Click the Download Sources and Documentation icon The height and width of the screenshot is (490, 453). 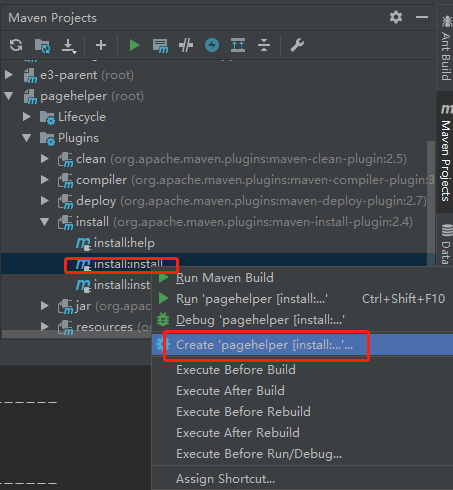click(69, 46)
